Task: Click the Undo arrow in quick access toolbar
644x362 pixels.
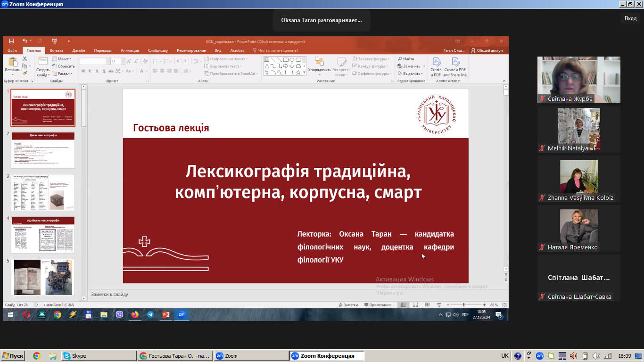Action: point(25,41)
